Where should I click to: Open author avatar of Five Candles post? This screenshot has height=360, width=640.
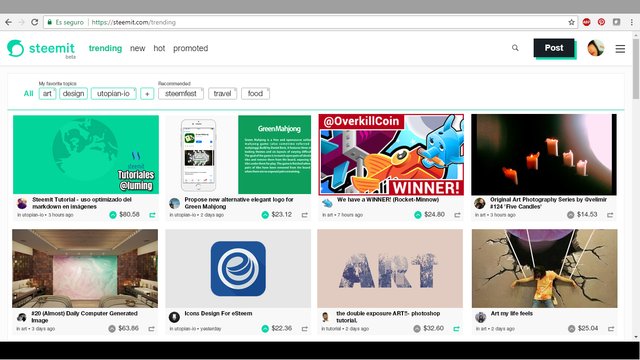point(480,203)
